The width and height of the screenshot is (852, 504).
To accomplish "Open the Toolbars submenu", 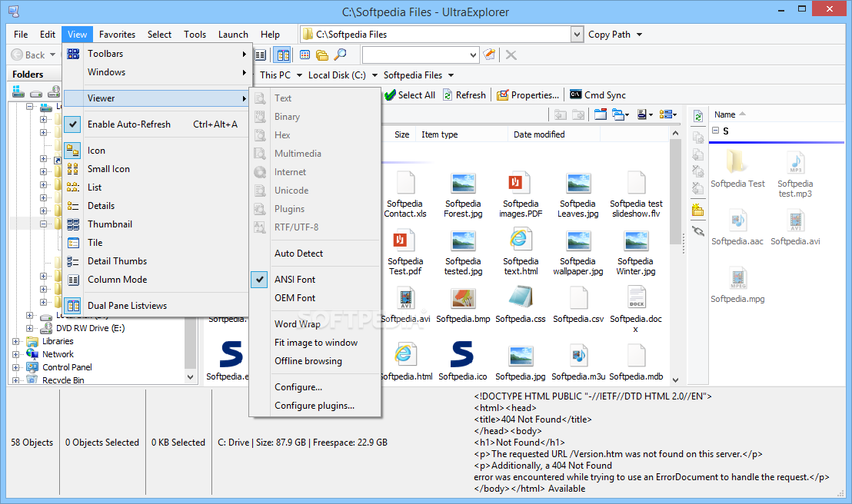I will pos(156,54).
